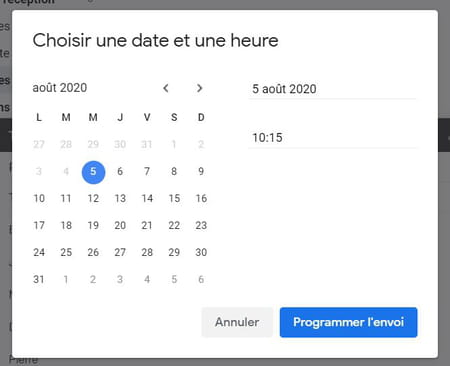Viewport: 450px width, 366px height.
Task: Select August 10 in calendar
Action: pyautogui.click(x=39, y=198)
